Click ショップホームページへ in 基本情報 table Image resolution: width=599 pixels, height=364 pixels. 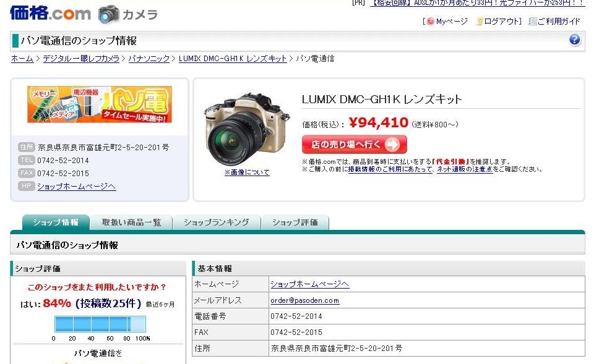309,284
